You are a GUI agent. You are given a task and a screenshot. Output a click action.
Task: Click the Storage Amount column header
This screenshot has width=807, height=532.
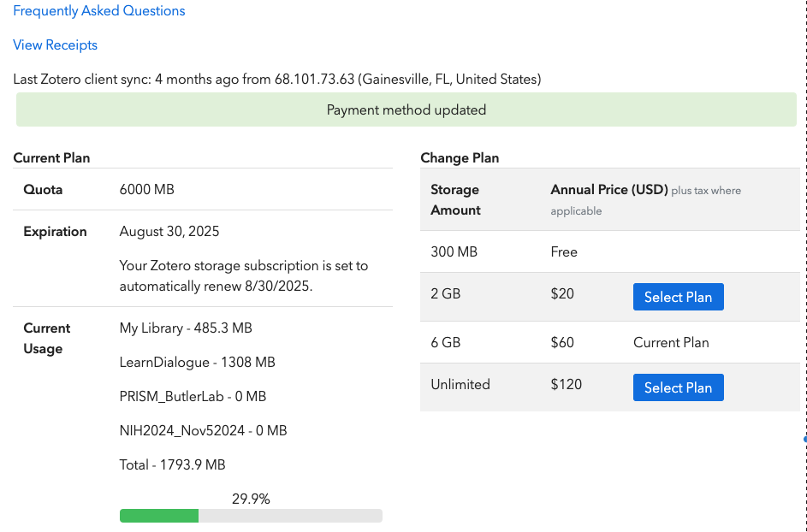click(455, 199)
